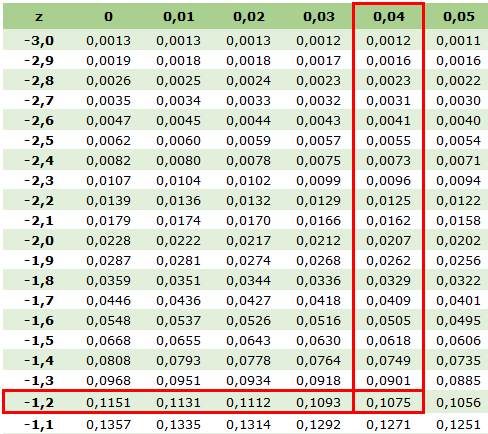The height and width of the screenshot is (434, 488).
Task: Select cell '0,0901' in column 0,04
Action: tap(389, 381)
